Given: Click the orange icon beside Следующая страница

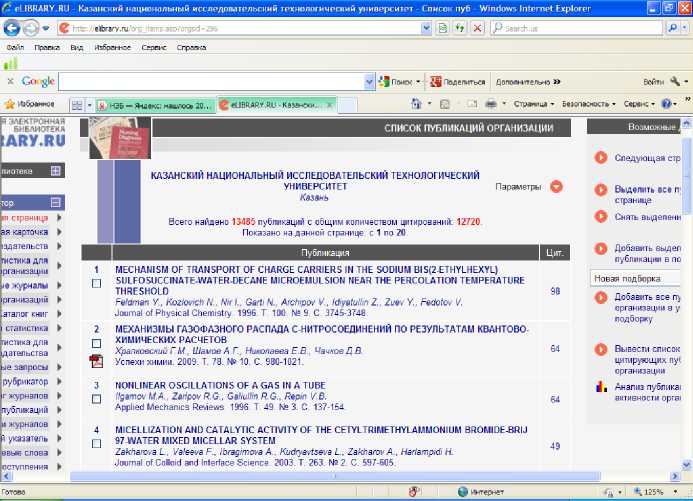Looking at the screenshot, I should point(601,157).
